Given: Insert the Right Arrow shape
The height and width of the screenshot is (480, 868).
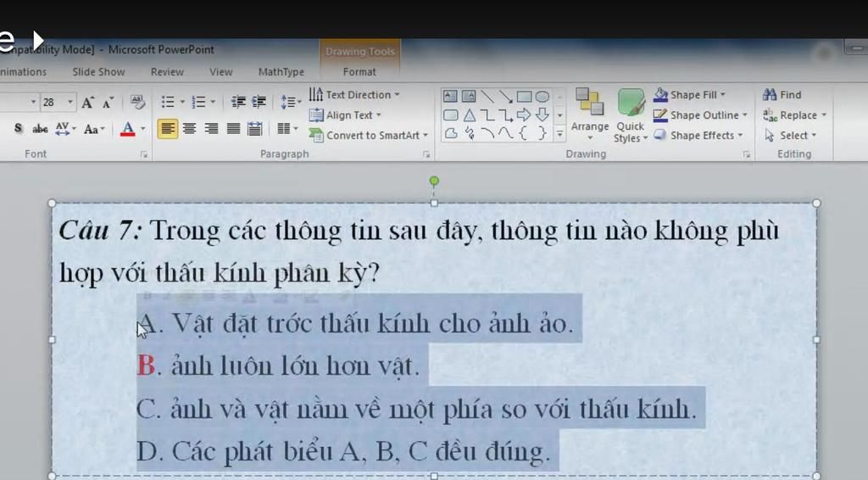Looking at the screenshot, I should (x=524, y=115).
